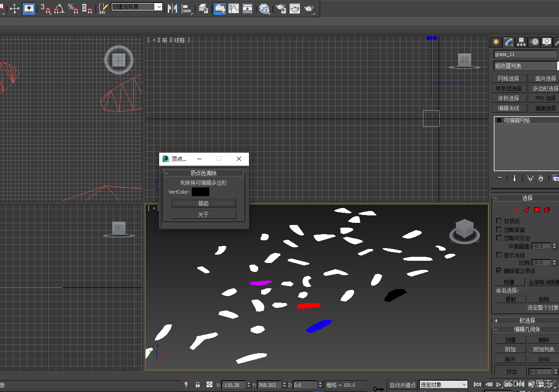Collapse the 顶点色清除 rollout in dialog
Screen dimensions: 559x392
pyautogui.click(x=167, y=173)
